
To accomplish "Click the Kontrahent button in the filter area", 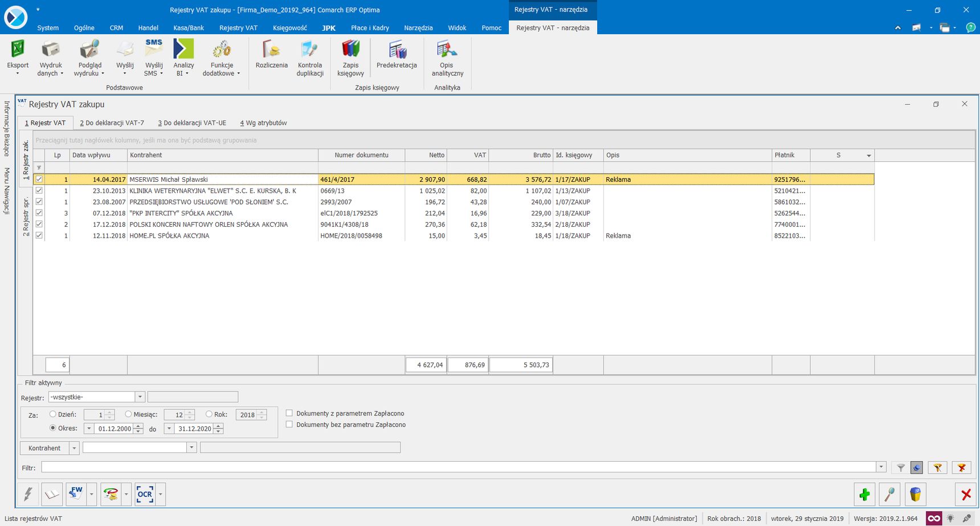I will (x=44, y=448).
